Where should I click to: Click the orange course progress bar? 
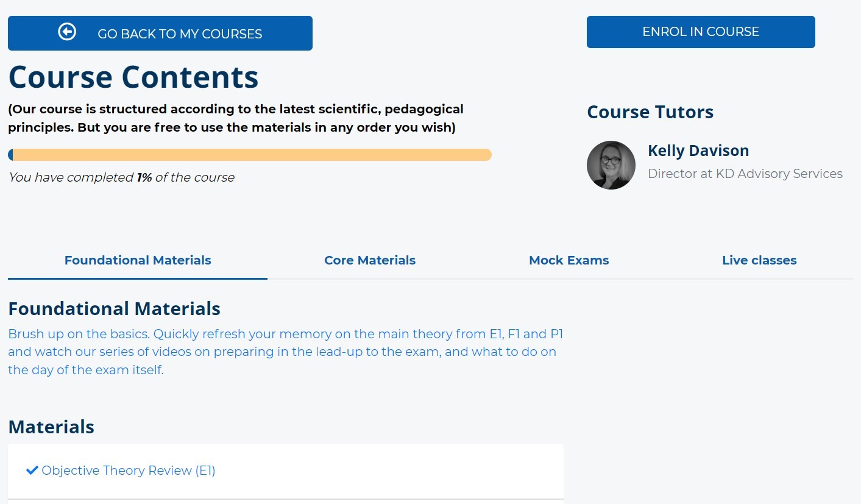tap(249, 154)
